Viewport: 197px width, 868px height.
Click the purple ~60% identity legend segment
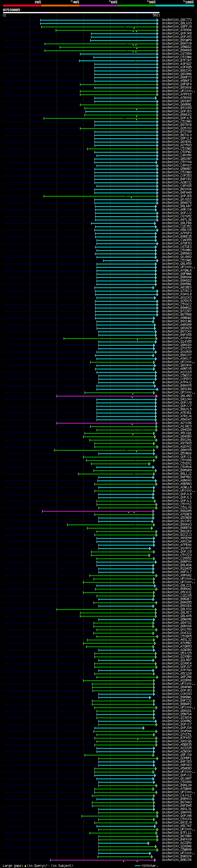(99, 6)
